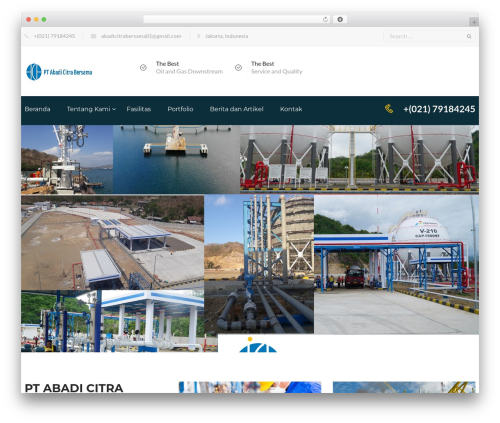
Task: Click the check icon beside Service and Quality
Action: [x=238, y=68]
